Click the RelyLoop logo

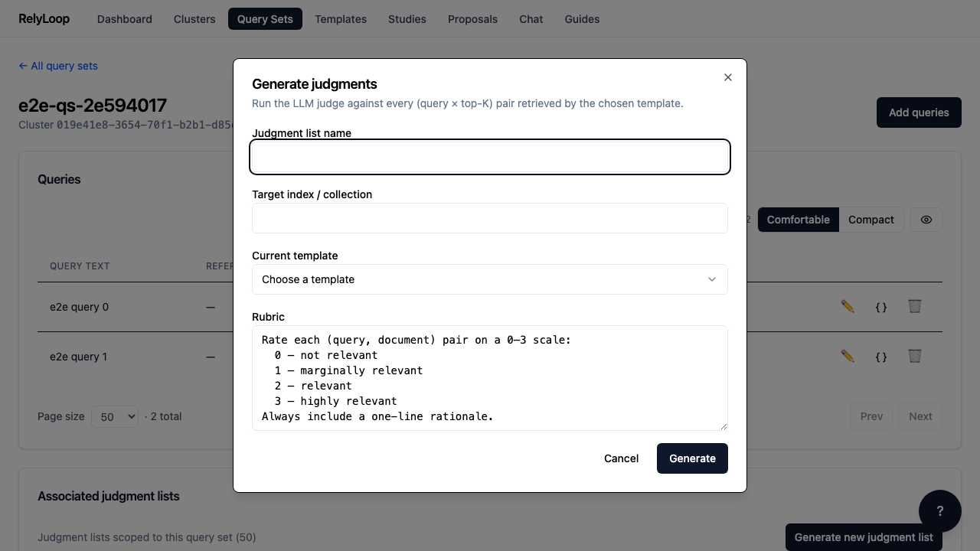44,19
